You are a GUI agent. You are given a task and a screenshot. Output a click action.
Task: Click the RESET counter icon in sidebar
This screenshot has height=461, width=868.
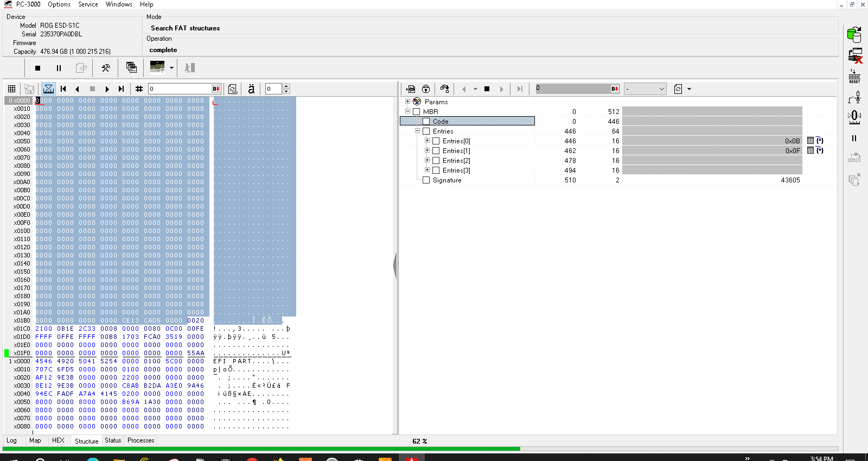[854, 77]
